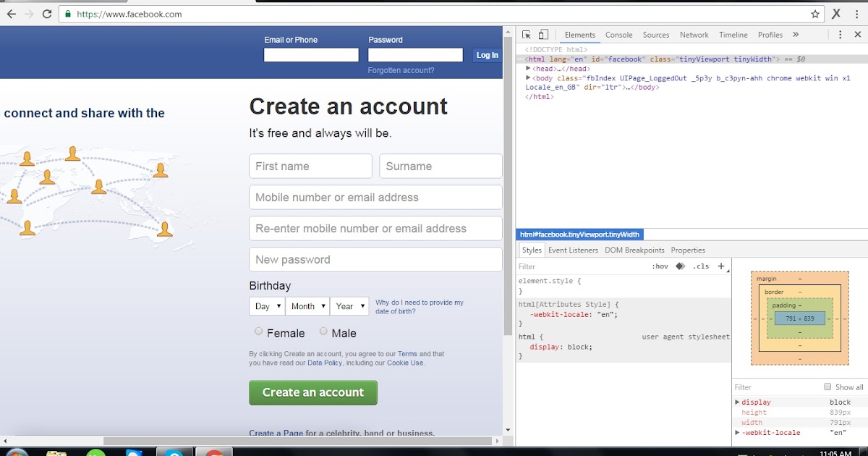Screen dimensions: 868x456
Task: Reload the page using the refresh icon
Action: point(47,13)
